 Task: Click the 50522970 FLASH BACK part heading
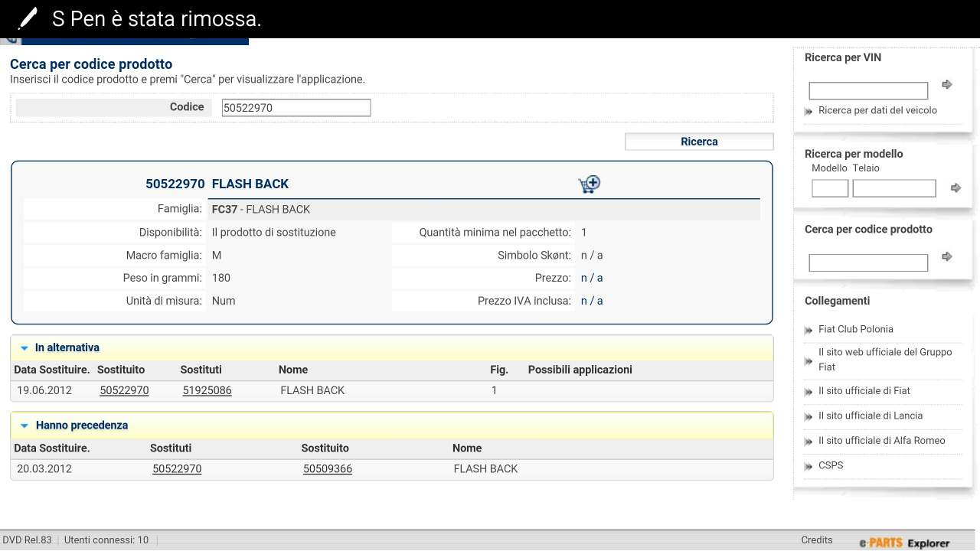(217, 184)
